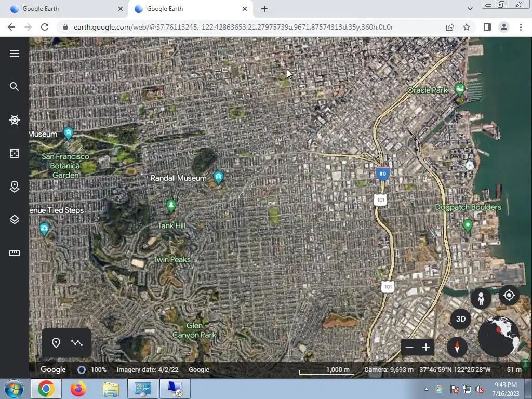Go back to the previous page
This screenshot has height=399, width=532.
[11, 27]
